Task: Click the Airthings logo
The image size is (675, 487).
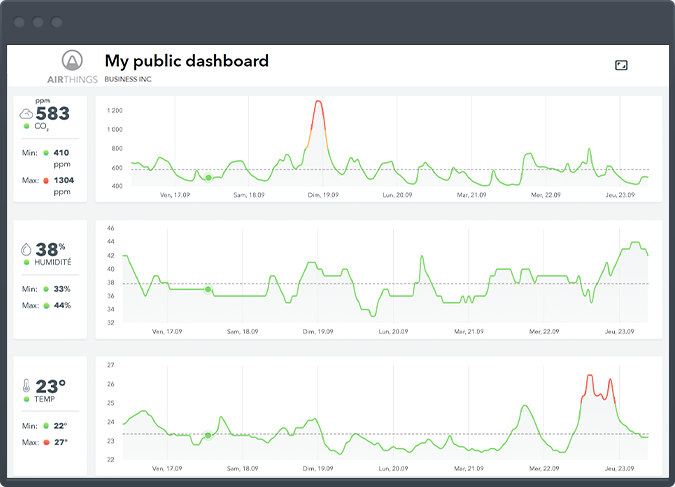Action: pyautogui.click(x=72, y=67)
